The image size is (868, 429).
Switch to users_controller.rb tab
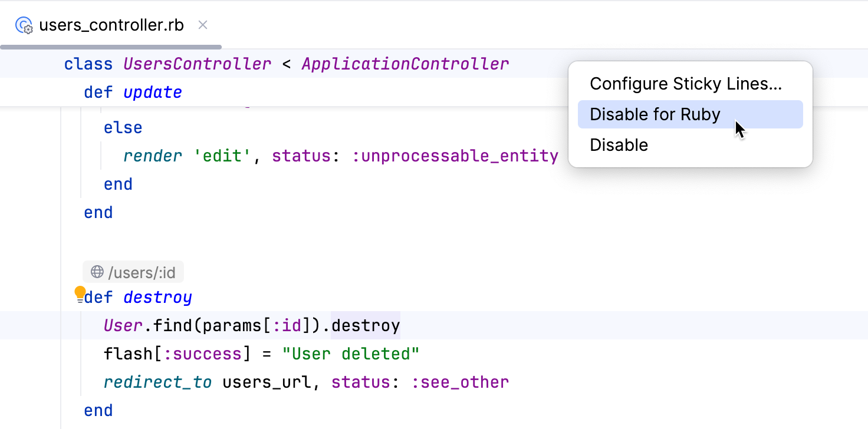click(x=111, y=25)
